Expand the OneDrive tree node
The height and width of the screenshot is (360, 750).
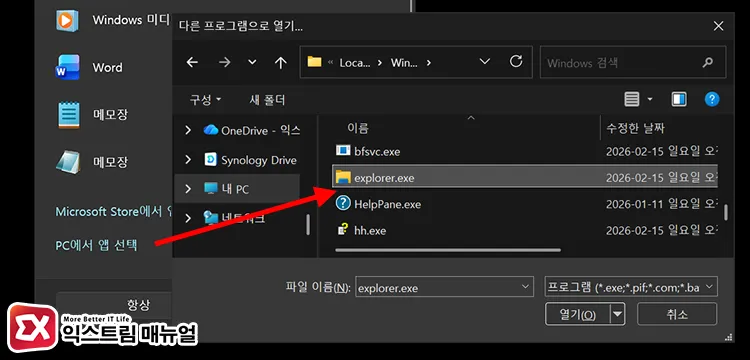click(188, 130)
